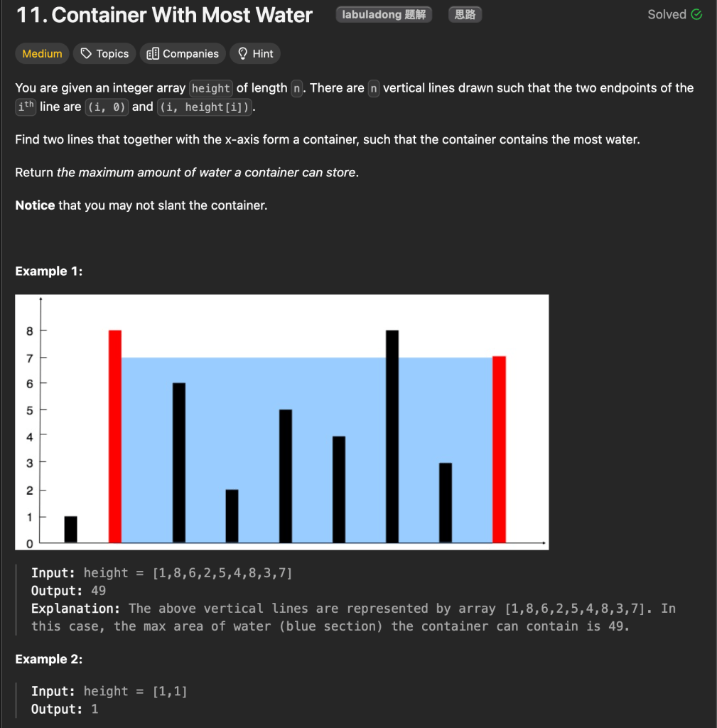Click the Output 49 line

point(69,591)
